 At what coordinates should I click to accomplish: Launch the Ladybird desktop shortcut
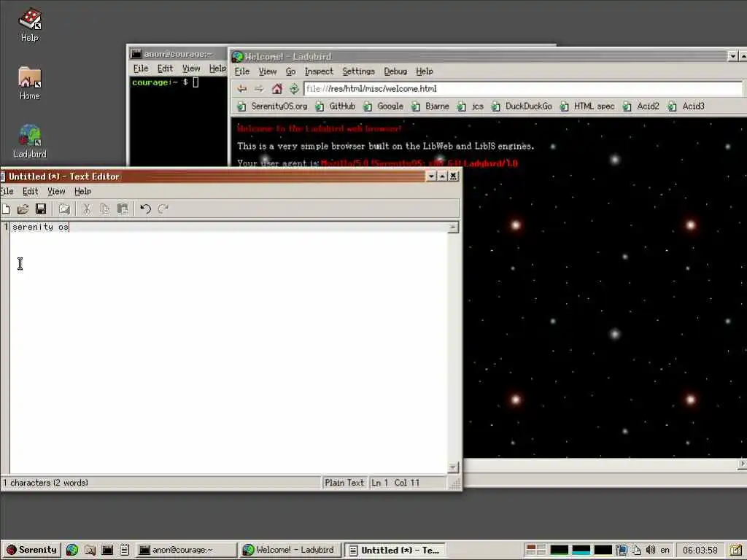(29, 141)
